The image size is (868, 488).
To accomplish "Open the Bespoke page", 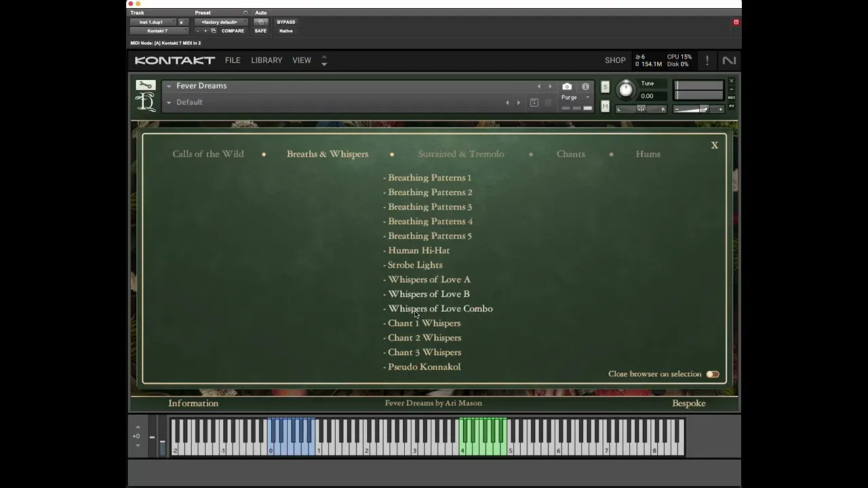I will tap(689, 403).
